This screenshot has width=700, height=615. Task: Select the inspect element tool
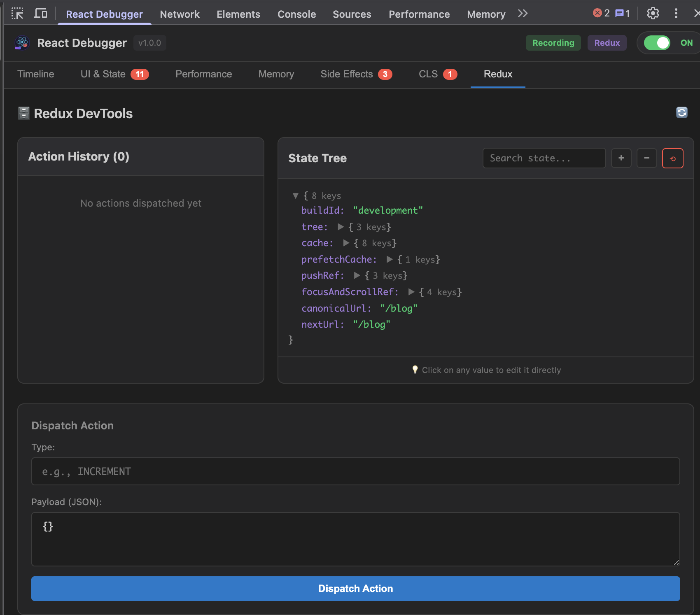pyautogui.click(x=17, y=14)
